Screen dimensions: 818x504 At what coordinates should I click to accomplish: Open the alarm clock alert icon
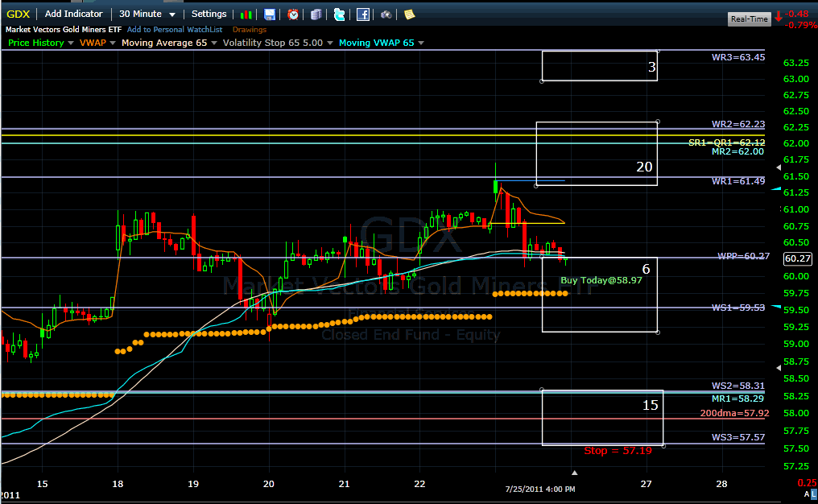pos(293,14)
